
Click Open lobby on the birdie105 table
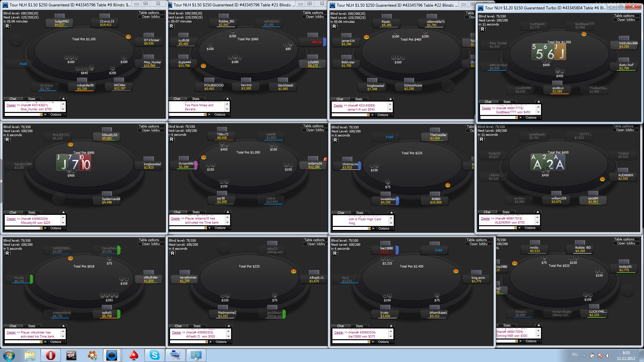pos(626,243)
